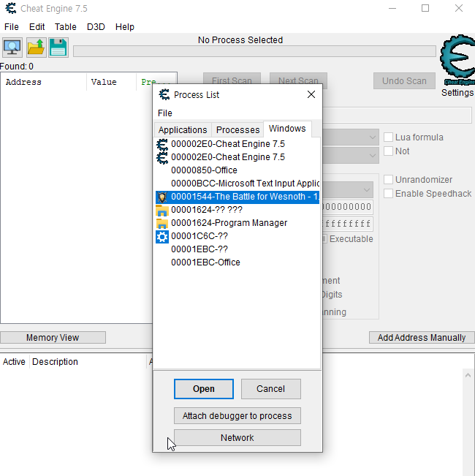475x476 pixels.
Task: Click the Open button
Action: point(204,389)
